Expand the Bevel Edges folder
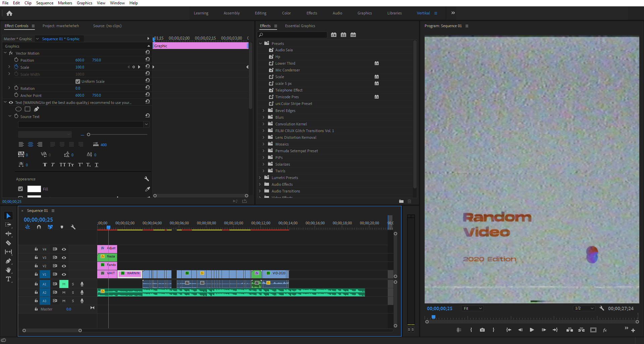This screenshot has height=344, width=644. (264, 110)
